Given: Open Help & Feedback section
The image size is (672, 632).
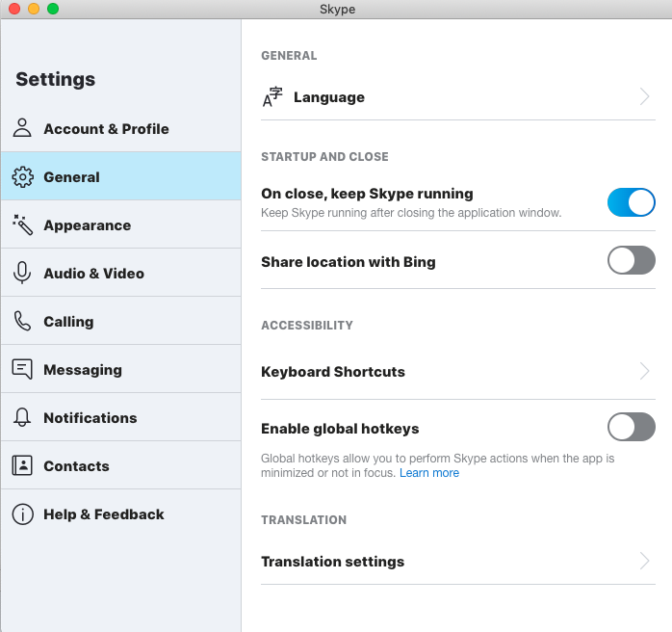Looking at the screenshot, I should click(x=121, y=513).
